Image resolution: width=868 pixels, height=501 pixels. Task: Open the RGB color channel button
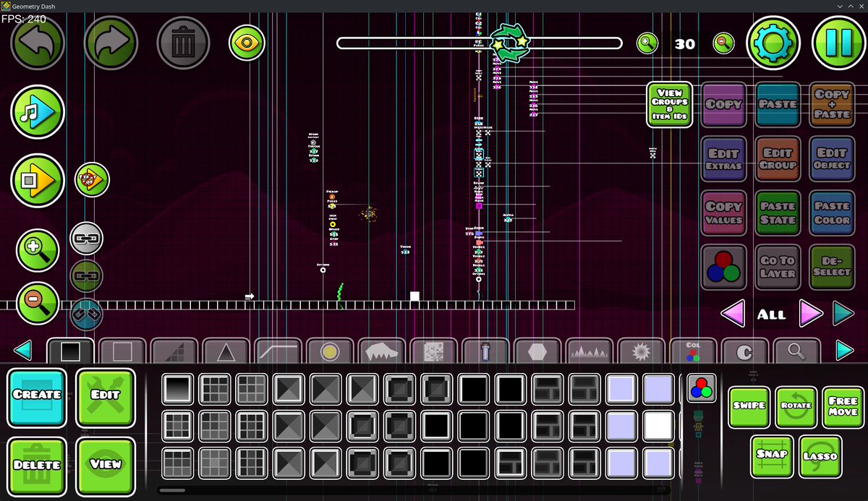[x=723, y=267]
